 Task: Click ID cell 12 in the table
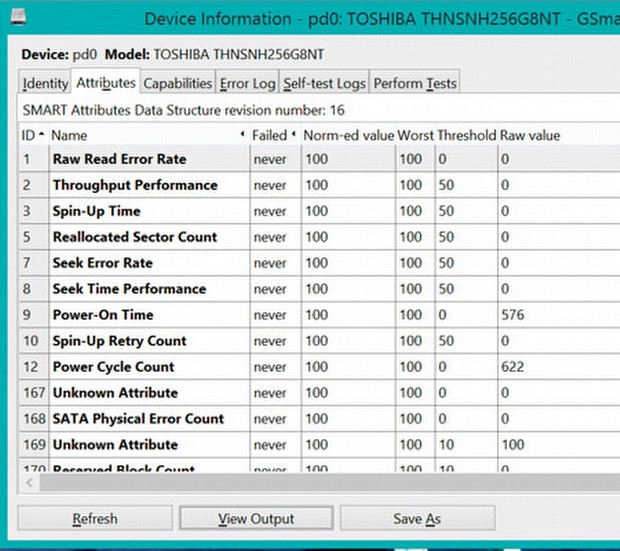(30, 367)
